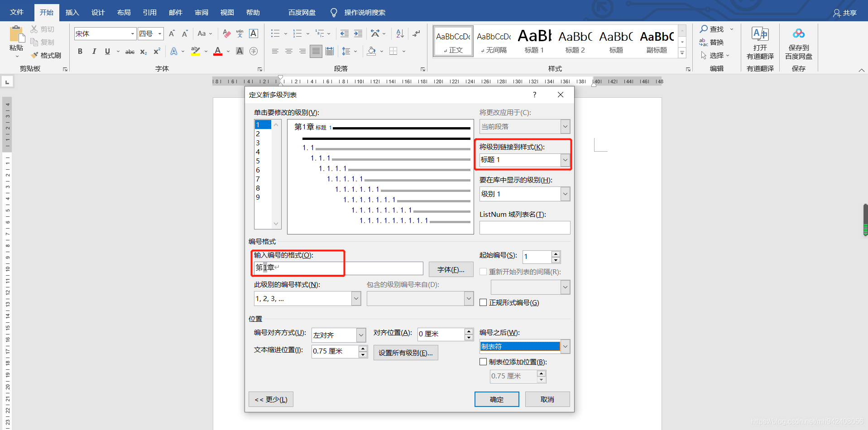Click the shading paint bucket icon
The height and width of the screenshot is (430, 868).
pyautogui.click(x=371, y=51)
